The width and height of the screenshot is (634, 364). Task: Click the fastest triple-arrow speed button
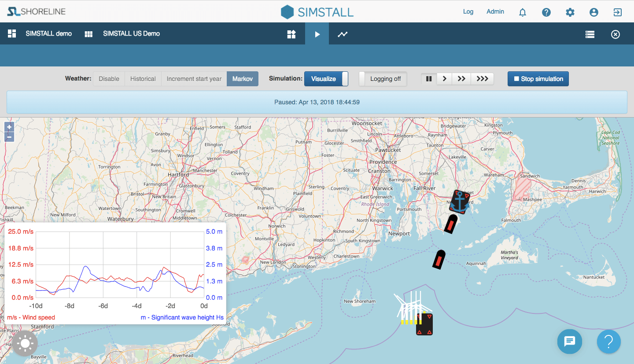482,79
